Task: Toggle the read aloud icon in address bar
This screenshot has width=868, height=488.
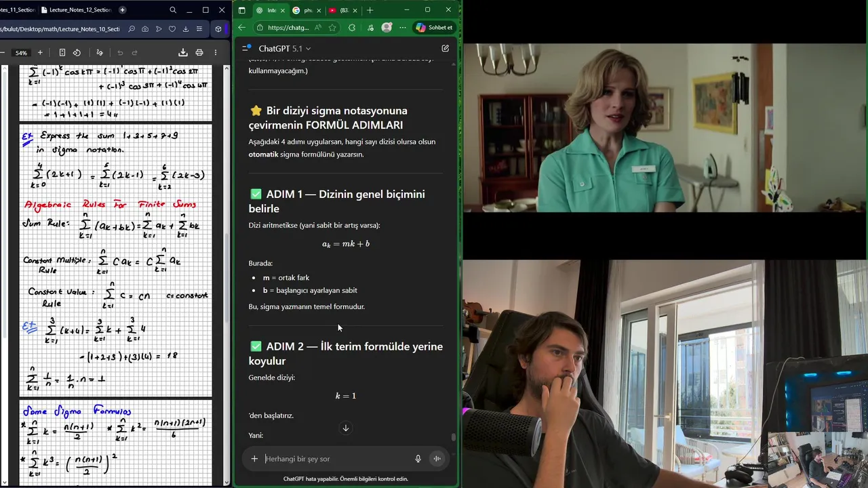Action: coord(319,28)
